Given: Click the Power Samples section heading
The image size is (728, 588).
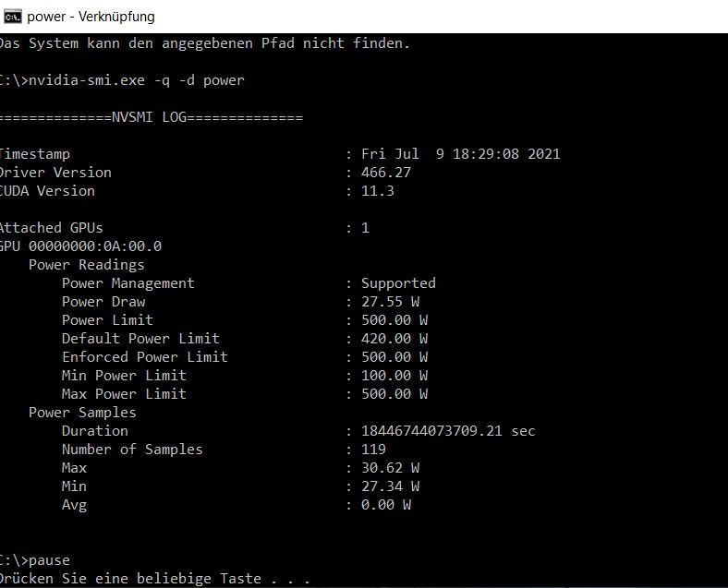Looking at the screenshot, I should 82,413.
